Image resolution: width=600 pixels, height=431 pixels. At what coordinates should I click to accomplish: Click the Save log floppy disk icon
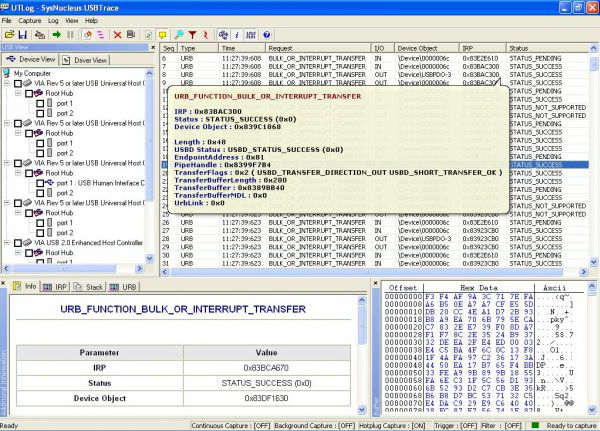[x=23, y=33]
